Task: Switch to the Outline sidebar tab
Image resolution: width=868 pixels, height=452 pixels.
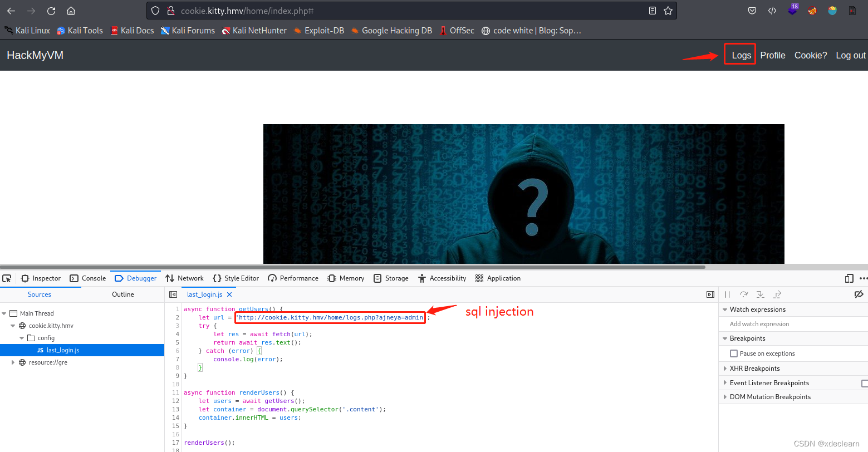Action: click(x=123, y=294)
